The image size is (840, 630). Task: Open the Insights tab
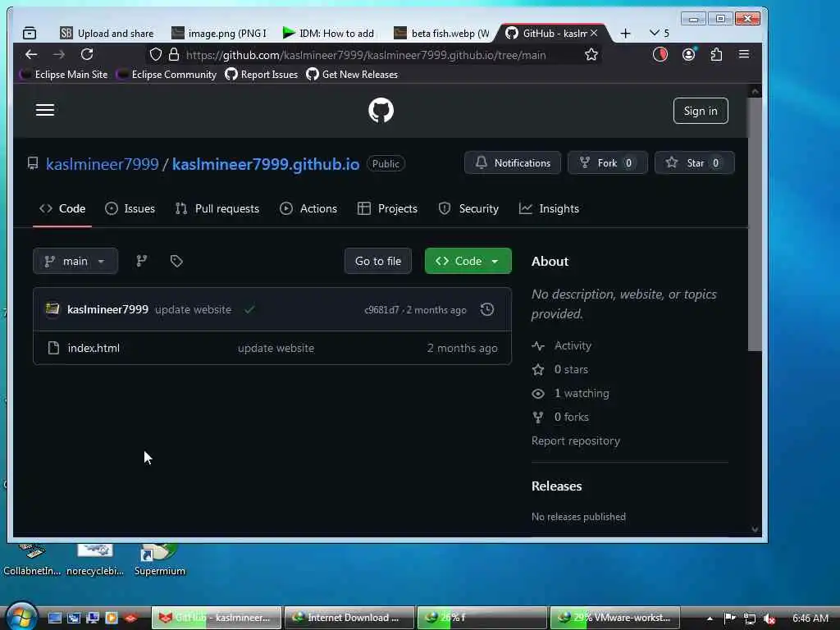pyautogui.click(x=549, y=209)
